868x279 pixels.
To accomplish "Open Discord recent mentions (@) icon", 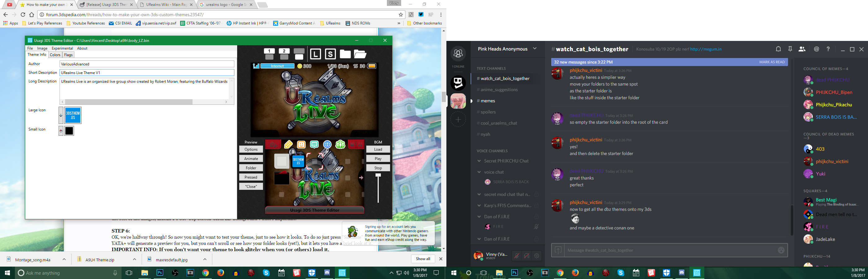I will [x=817, y=49].
